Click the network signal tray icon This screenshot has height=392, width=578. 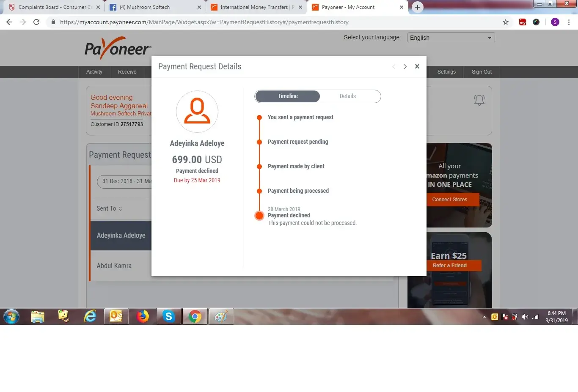pyautogui.click(x=535, y=317)
